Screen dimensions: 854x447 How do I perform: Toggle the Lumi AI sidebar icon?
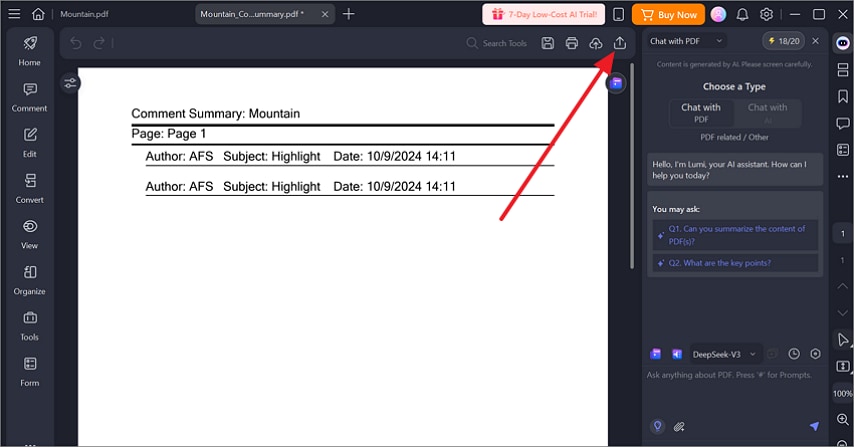point(843,43)
